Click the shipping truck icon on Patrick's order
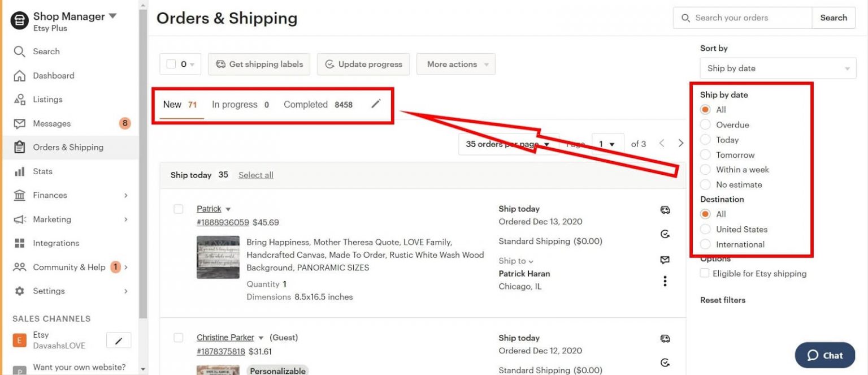The width and height of the screenshot is (868, 375). pyautogui.click(x=665, y=209)
